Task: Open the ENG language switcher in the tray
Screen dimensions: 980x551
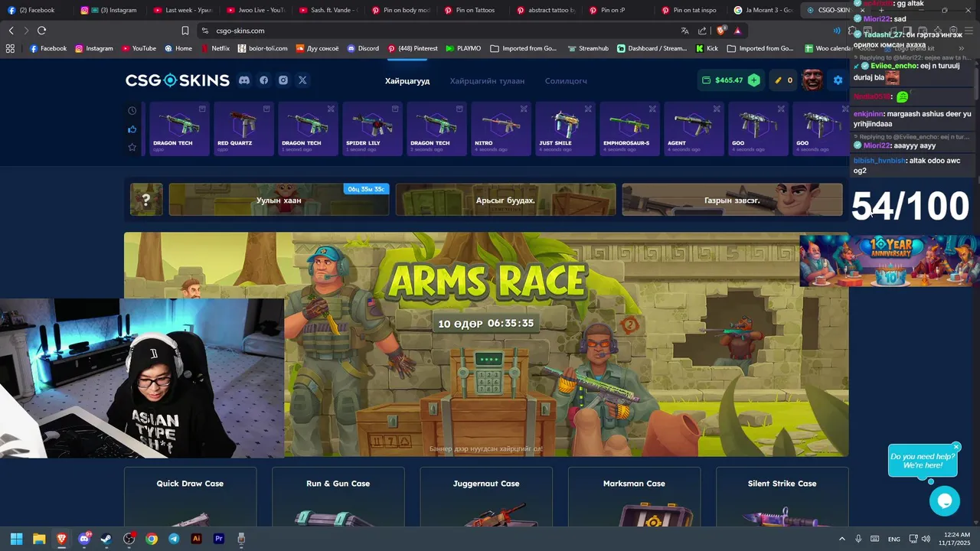Action: (893, 540)
